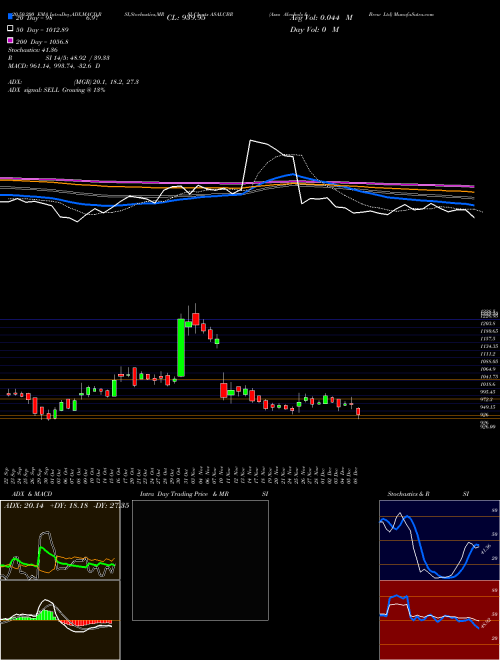Open the ADX indicator mini chart
Screen dimensions: 500x660
click(x=60, y=540)
